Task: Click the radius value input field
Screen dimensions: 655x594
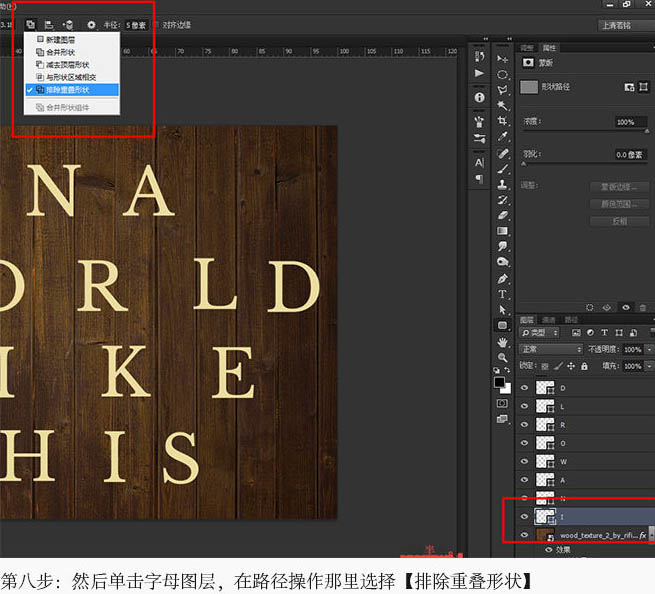Action: (136, 25)
